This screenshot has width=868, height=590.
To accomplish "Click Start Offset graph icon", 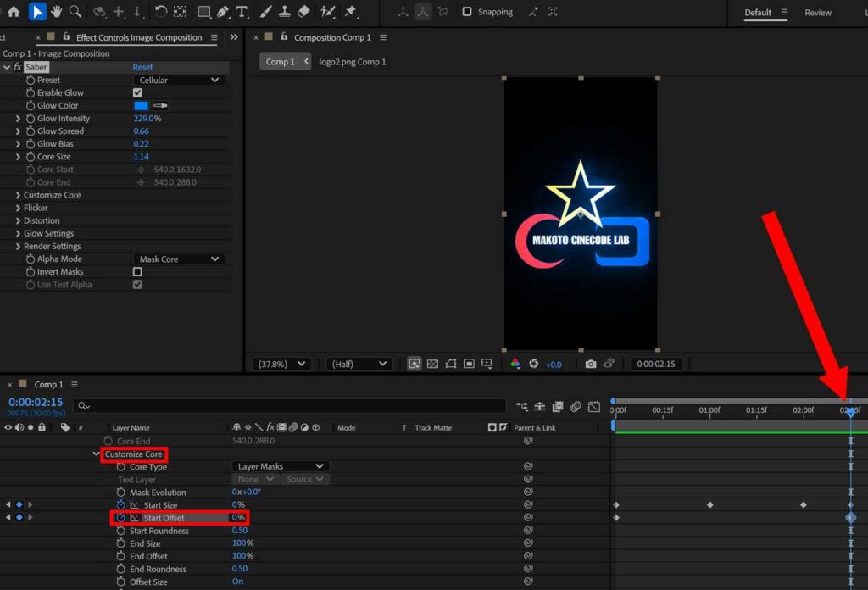I will coord(135,517).
